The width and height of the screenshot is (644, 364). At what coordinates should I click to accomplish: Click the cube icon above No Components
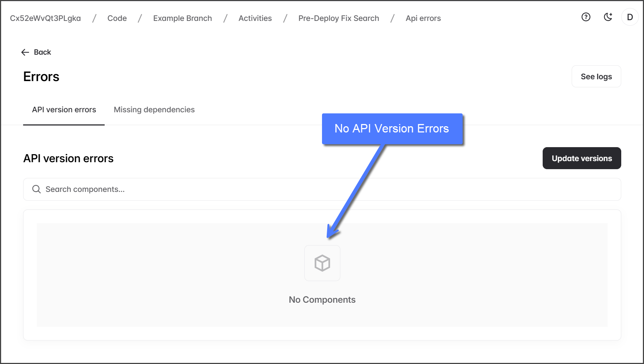(322, 263)
